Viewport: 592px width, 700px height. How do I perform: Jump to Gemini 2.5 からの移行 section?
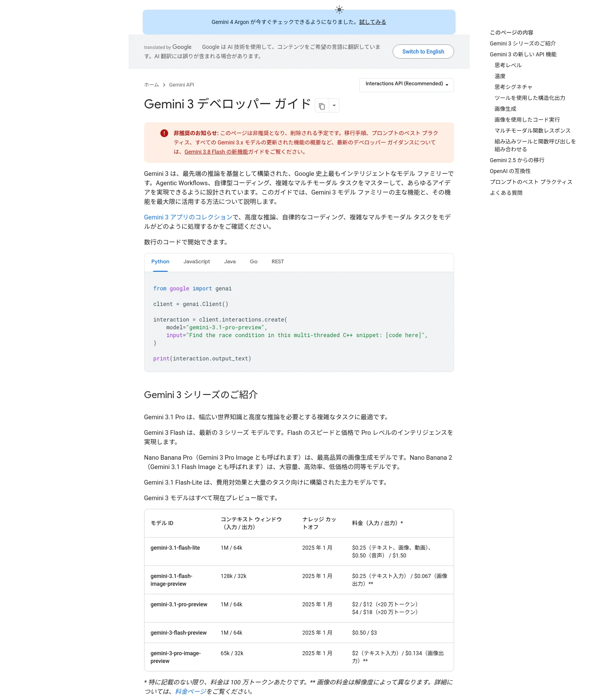pos(517,160)
